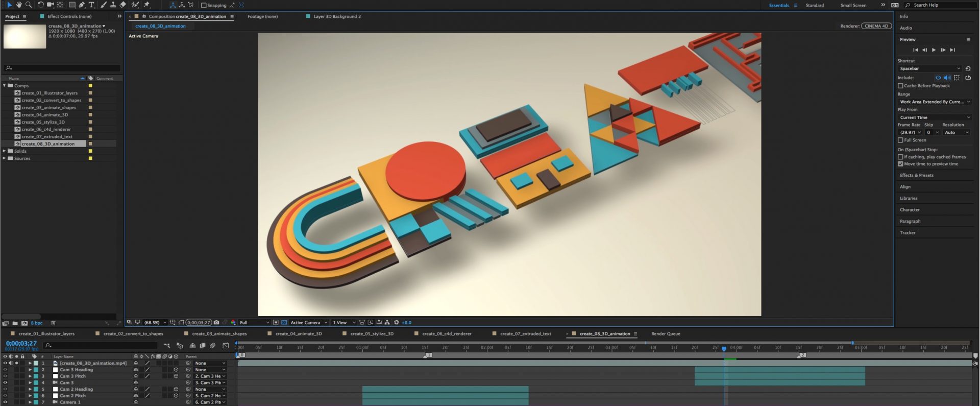Toggle Transparency Grid in viewer

coord(284,322)
